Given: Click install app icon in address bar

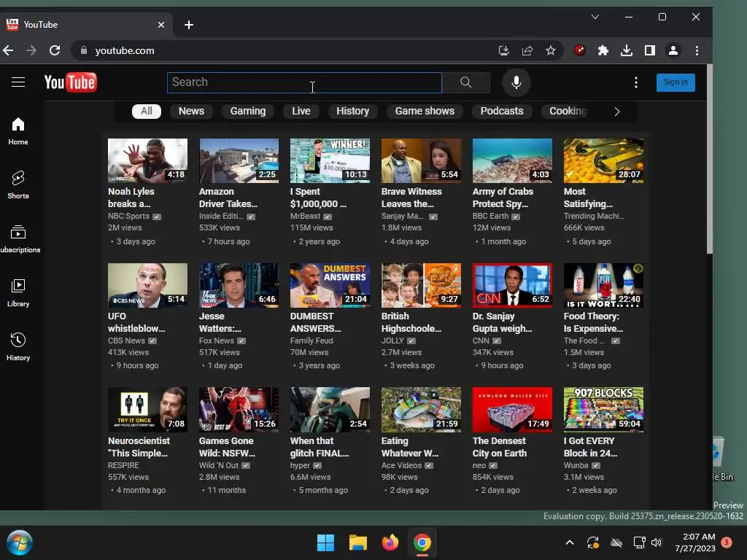Looking at the screenshot, I should 504,50.
